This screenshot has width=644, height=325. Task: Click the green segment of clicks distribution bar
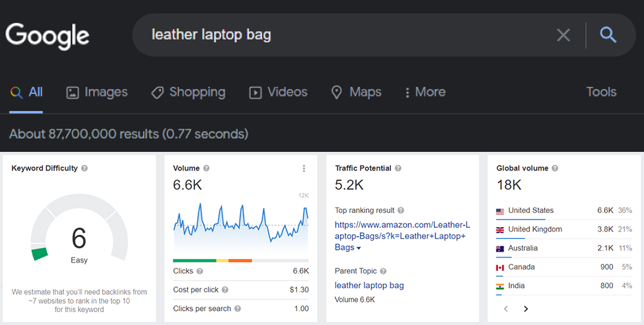point(194,261)
